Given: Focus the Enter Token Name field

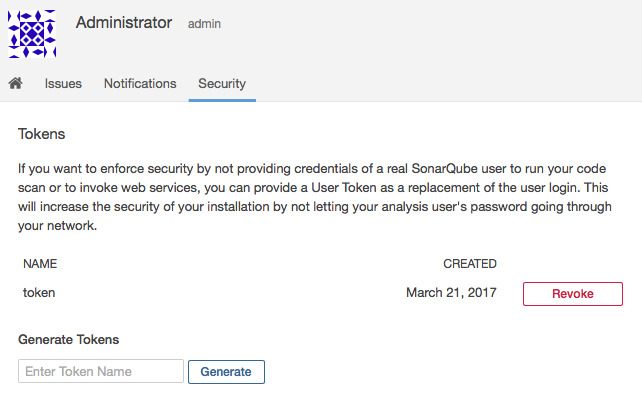Looking at the screenshot, I should tap(101, 371).
